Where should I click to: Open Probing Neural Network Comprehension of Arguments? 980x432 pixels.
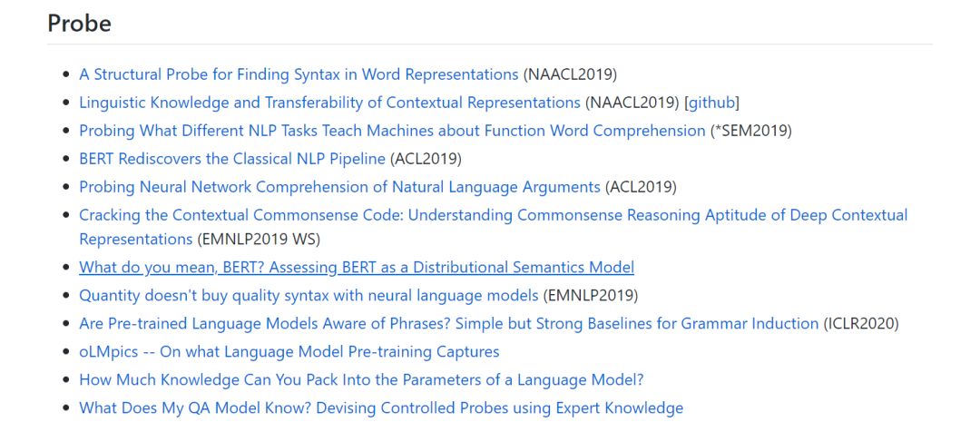click(339, 187)
